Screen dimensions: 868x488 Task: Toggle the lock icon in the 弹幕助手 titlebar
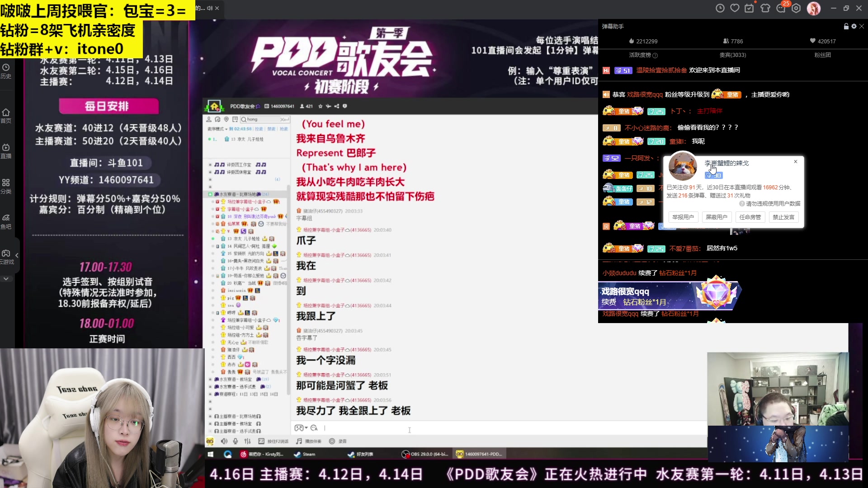pyautogui.click(x=846, y=26)
